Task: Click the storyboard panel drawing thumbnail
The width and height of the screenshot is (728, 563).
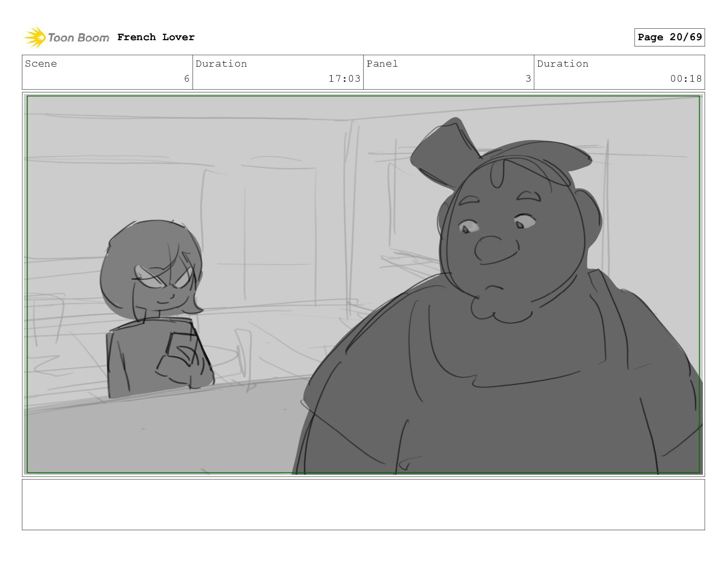Action: 364,284
